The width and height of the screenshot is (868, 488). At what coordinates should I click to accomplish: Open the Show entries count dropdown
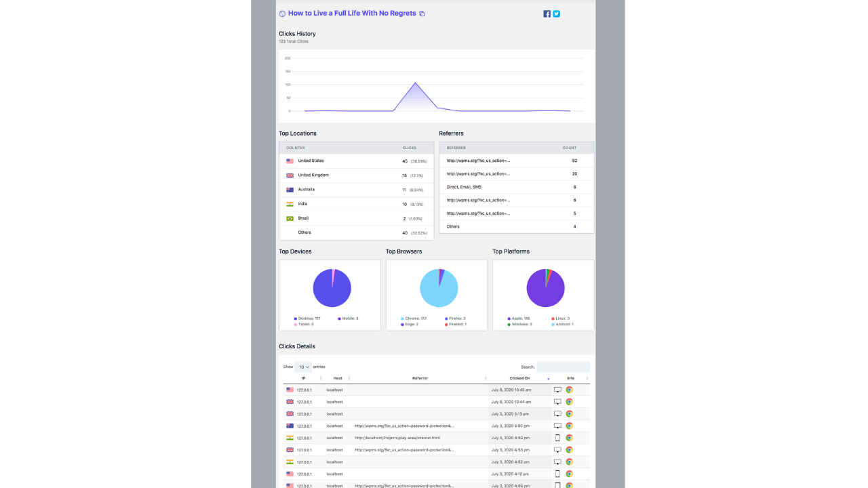302,367
